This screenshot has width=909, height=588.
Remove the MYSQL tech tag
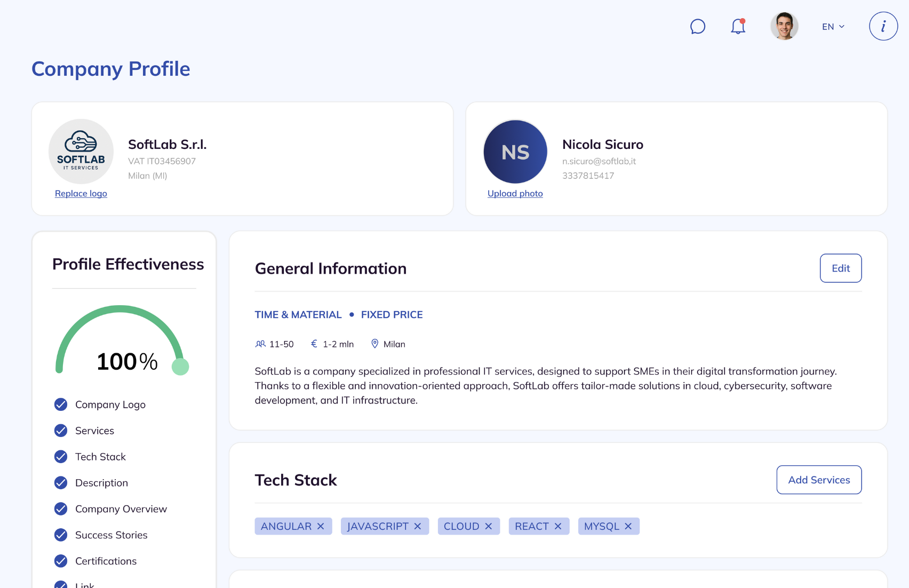[629, 526]
